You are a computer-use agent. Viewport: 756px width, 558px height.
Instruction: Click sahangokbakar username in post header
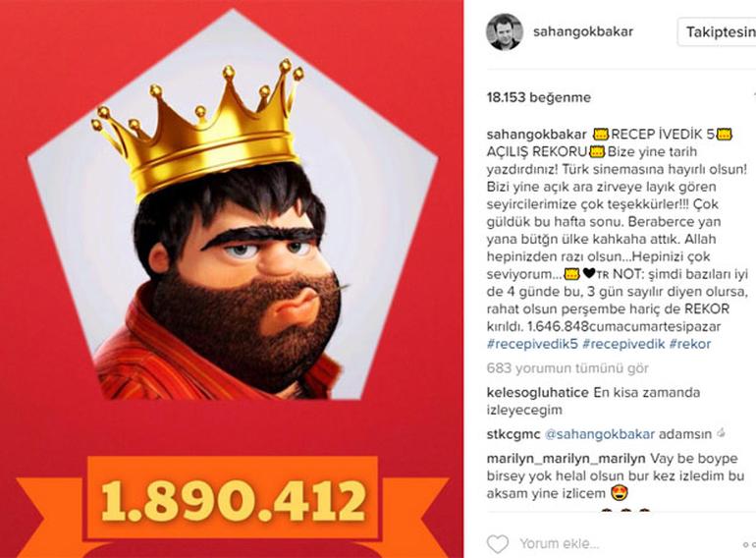583,31
